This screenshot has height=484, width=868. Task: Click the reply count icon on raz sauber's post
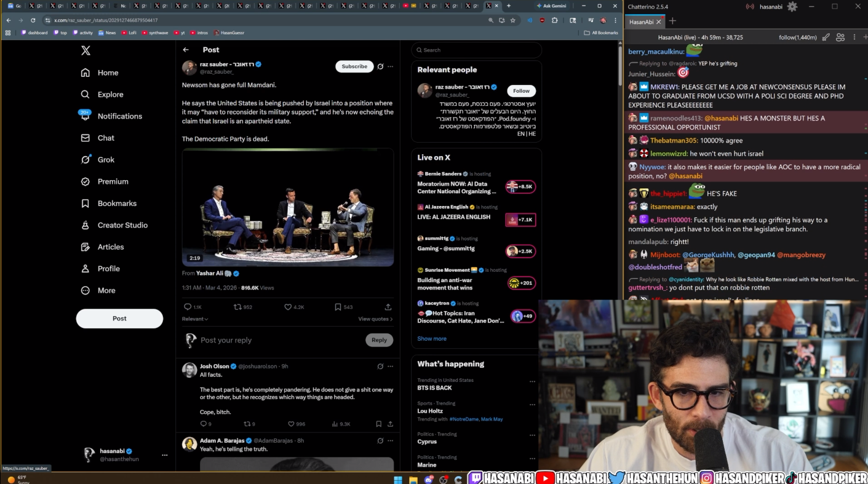coord(188,307)
